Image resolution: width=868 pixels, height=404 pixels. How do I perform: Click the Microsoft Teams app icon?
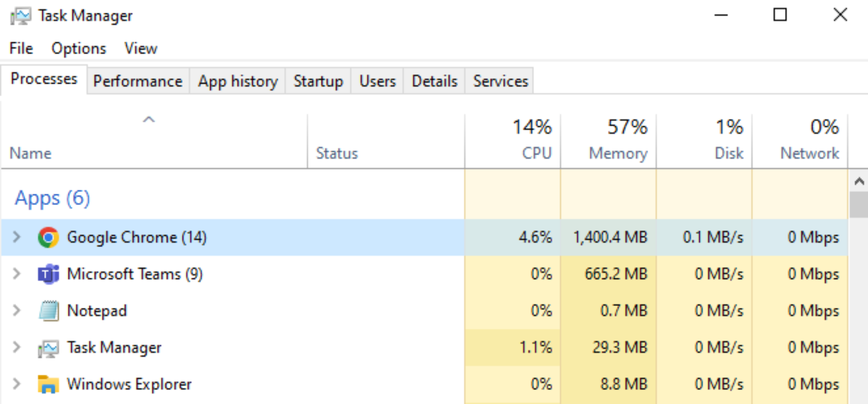point(48,274)
